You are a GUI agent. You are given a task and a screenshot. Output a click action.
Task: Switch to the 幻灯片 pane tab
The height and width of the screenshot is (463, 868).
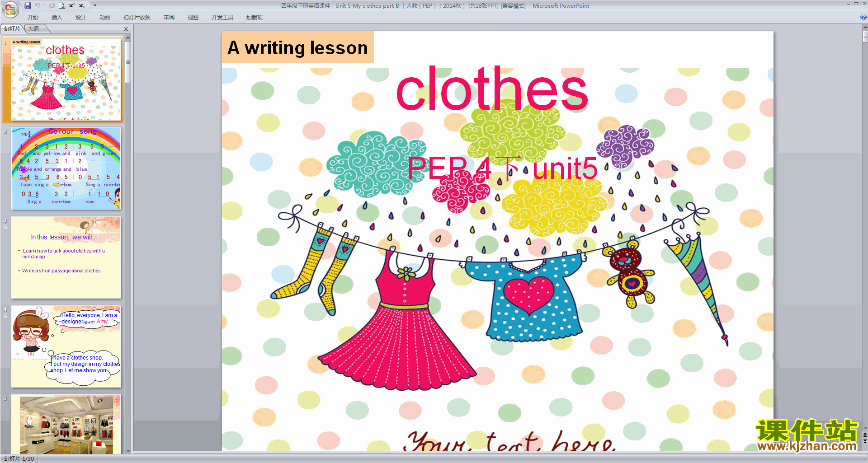point(12,28)
